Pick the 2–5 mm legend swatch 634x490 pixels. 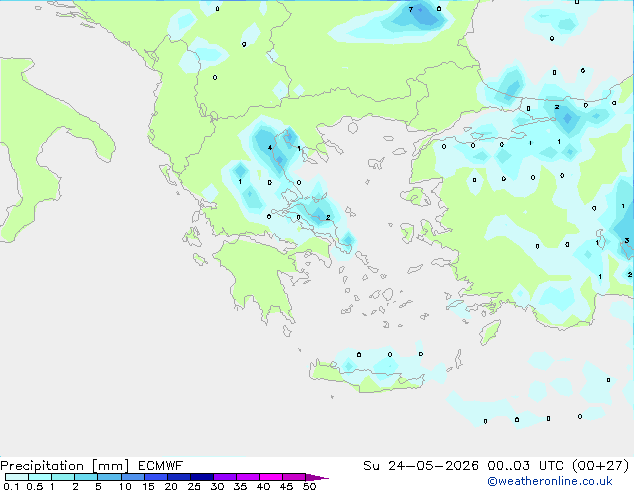86,477
